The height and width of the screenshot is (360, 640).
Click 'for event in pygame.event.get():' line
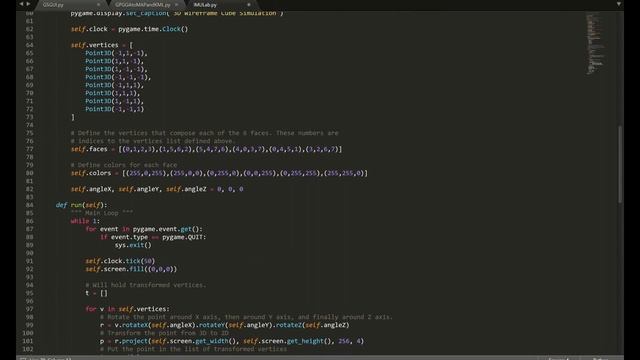[144, 229]
